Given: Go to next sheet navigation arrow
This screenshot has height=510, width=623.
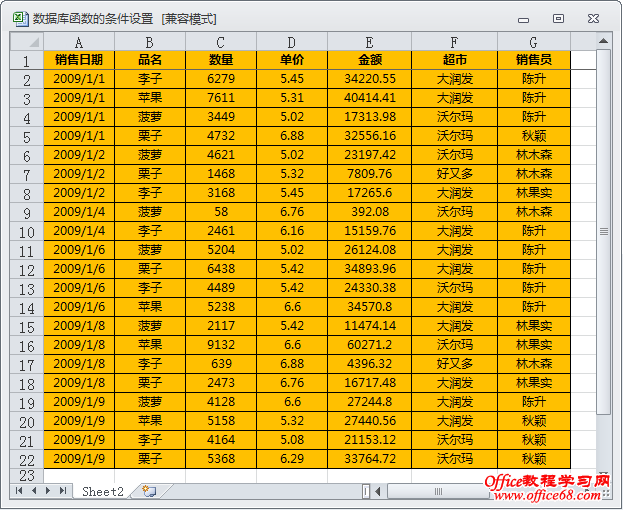Looking at the screenshot, I should pos(48,491).
